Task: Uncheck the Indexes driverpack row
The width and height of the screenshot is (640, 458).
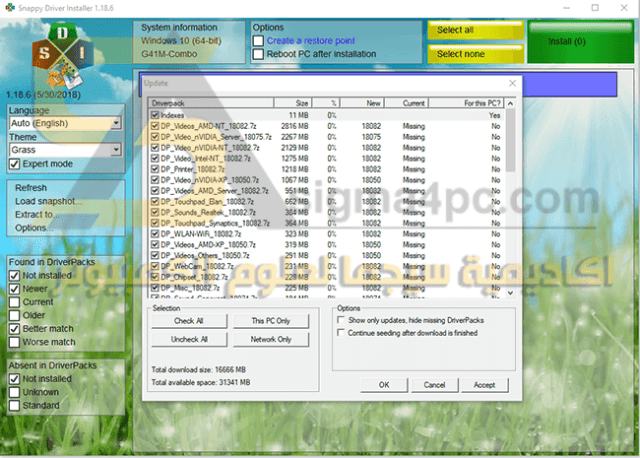Action: coord(155,115)
